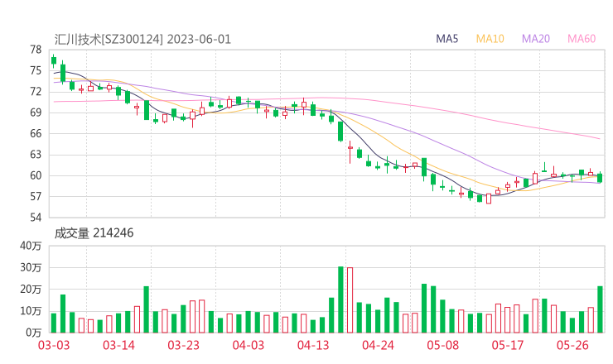The height and width of the screenshot is (364, 613).
Task: Click the 69 price axis label
Action: [x=36, y=113]
